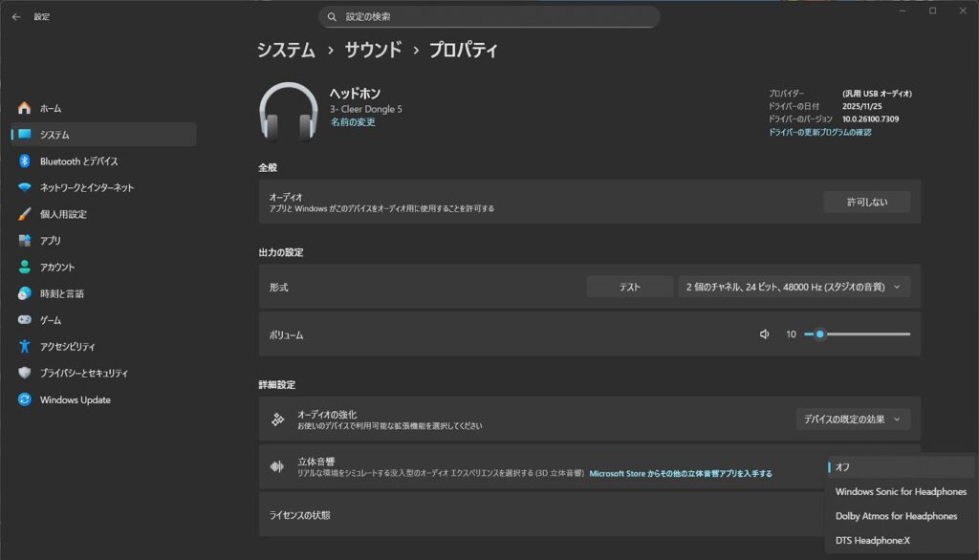Expand the デバイスの既定の効果 dropdown
Screen dimensions: 979x560
(x=853, y=419)
